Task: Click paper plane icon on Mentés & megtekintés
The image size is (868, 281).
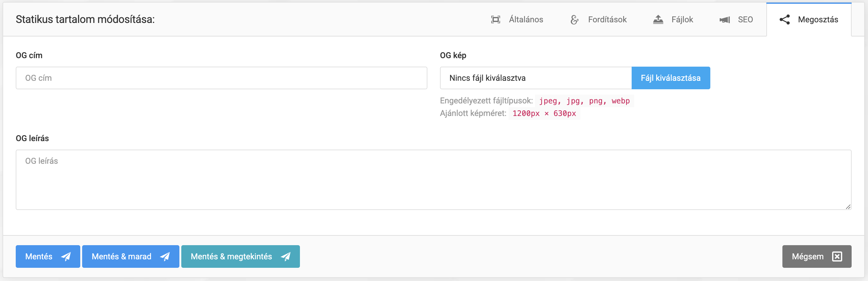Action: point(286,256)
